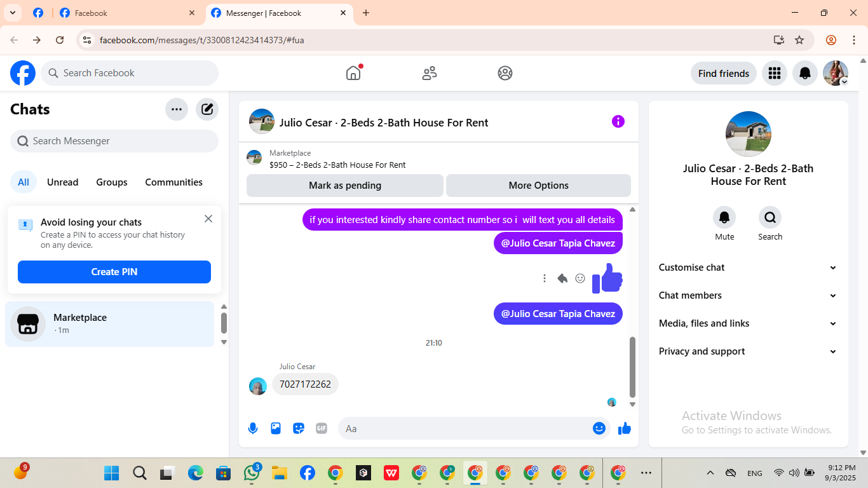The height and width of the screenshot is (488, 868).
Task: Open the Notifications bell in the header
Action: [x=804, y=73]
